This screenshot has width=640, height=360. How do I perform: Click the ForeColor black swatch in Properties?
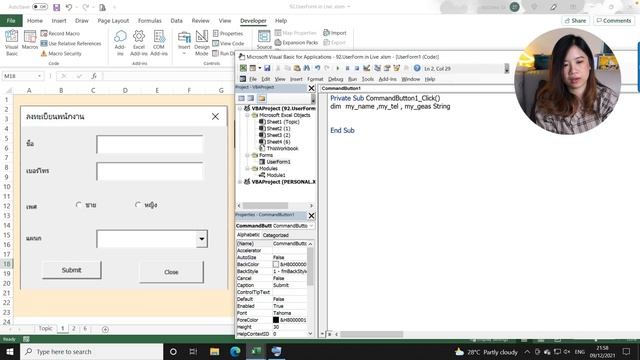pos(276,320)
